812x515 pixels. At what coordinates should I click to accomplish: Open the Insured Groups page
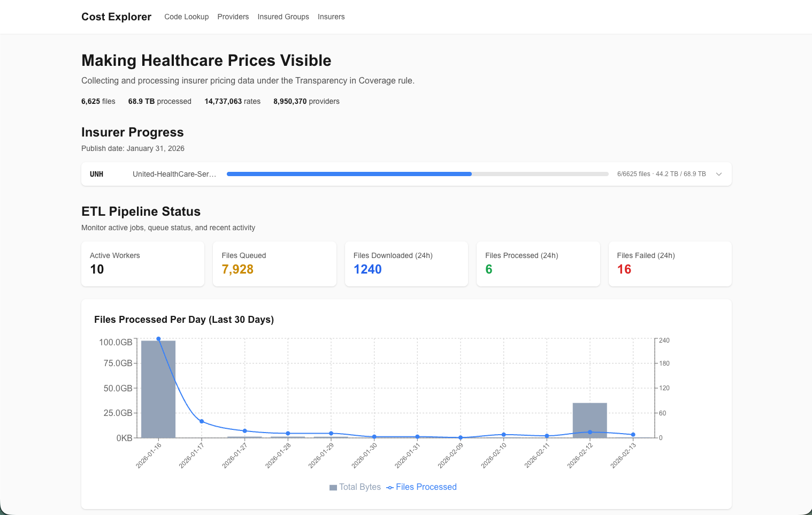[x=283, y=17]
